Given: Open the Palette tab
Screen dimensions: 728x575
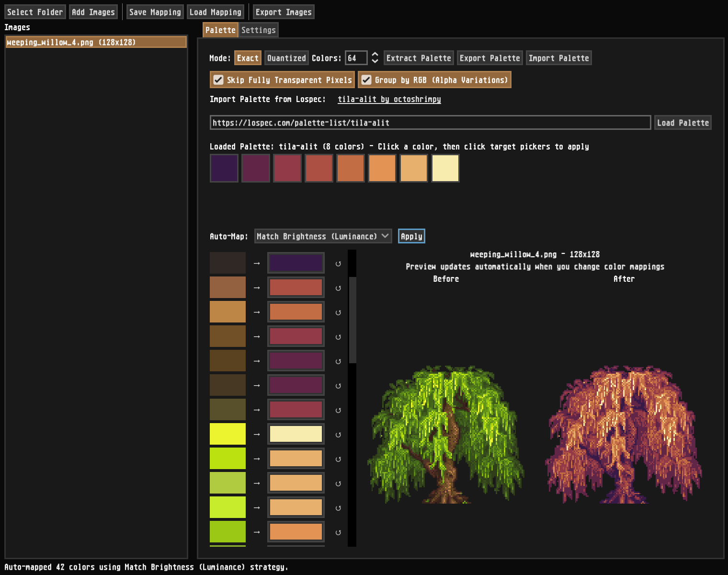Looking at the screenshot, I should 220,30.
